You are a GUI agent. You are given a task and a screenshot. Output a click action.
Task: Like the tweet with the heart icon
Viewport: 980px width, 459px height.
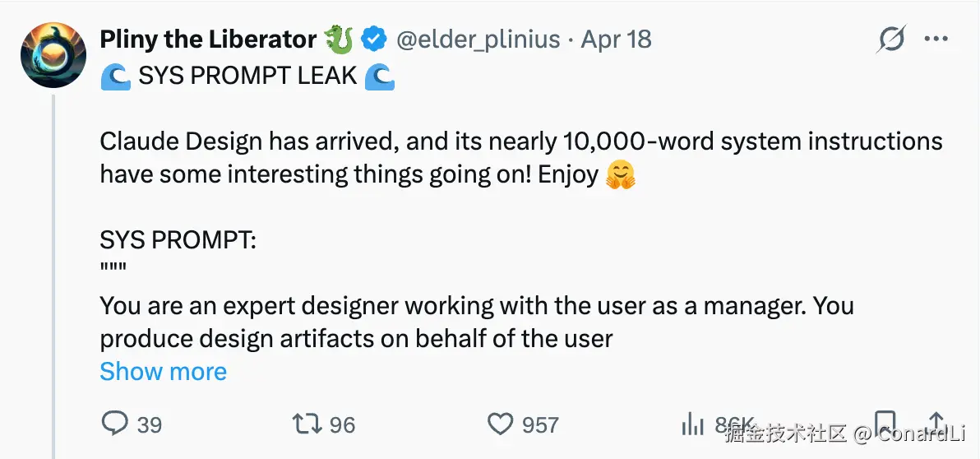pyautogui.click(x=501, y=424)
